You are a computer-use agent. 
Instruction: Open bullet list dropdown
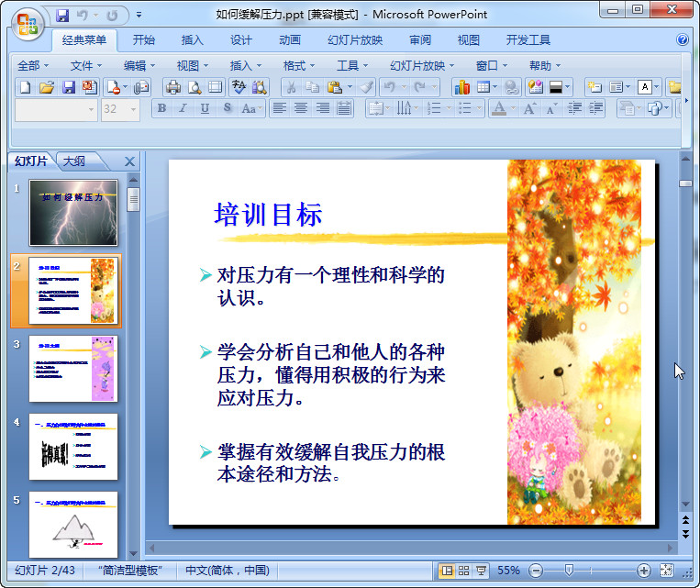click(479, 108)
